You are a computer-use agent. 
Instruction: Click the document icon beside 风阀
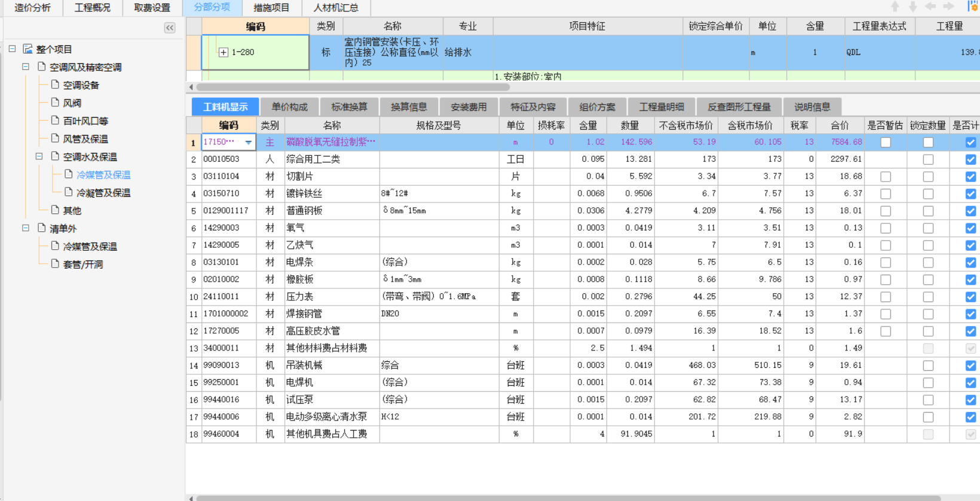(56, 103)
